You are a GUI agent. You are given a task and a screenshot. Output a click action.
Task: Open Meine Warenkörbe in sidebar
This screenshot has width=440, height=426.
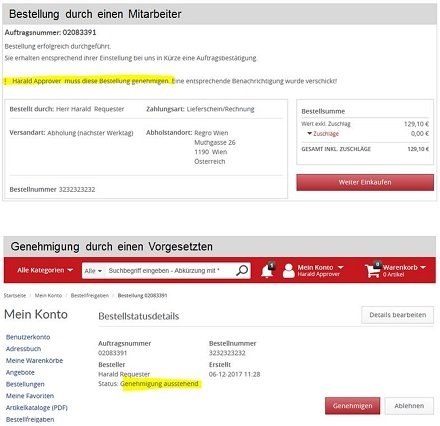click(34, 360)
